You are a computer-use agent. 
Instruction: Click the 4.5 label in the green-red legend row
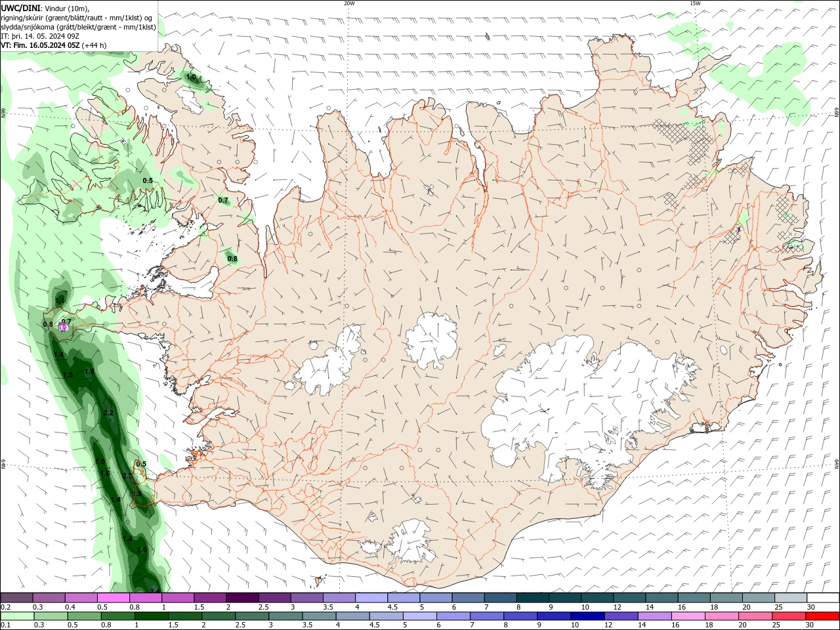point(375,625)
